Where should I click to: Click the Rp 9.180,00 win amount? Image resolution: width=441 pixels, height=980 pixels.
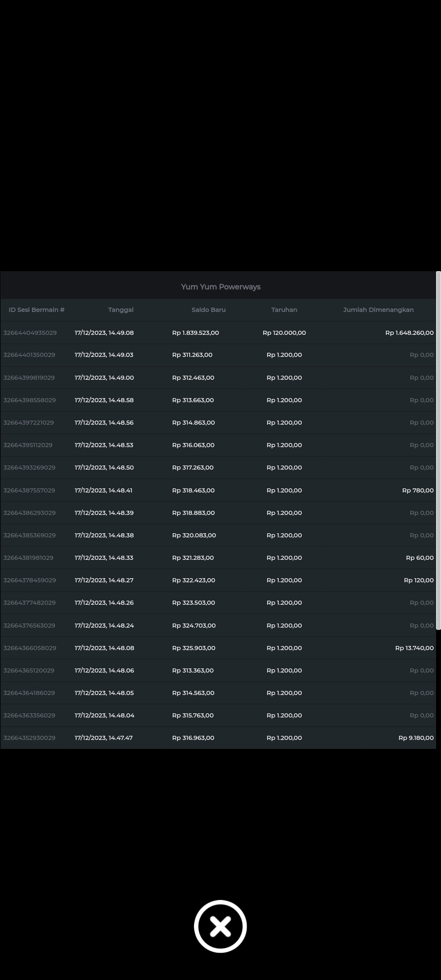coord(416,738)
